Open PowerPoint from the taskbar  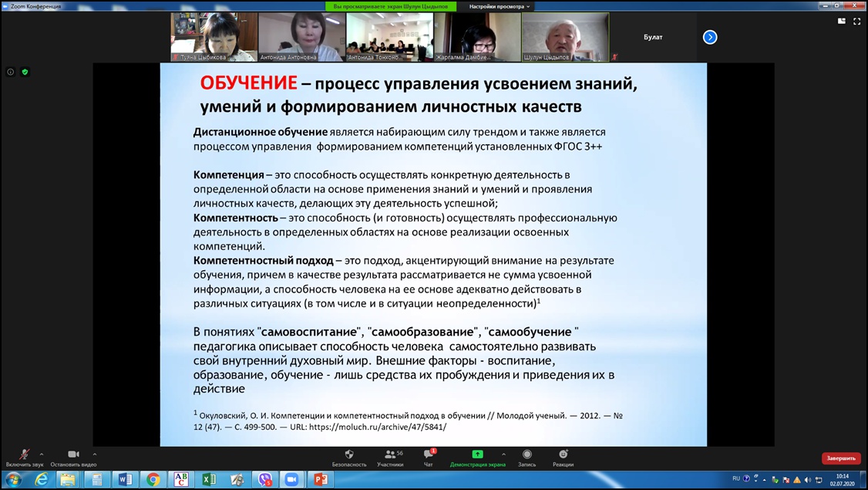click(320, 480)
